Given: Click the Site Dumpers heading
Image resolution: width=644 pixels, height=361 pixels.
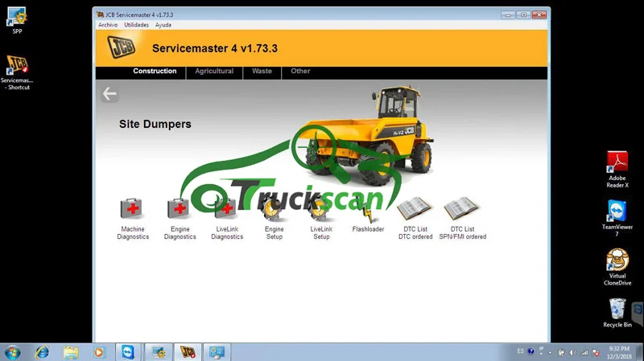Looking at the screenshot, I should pyautogui.click(x=155, y=124).
